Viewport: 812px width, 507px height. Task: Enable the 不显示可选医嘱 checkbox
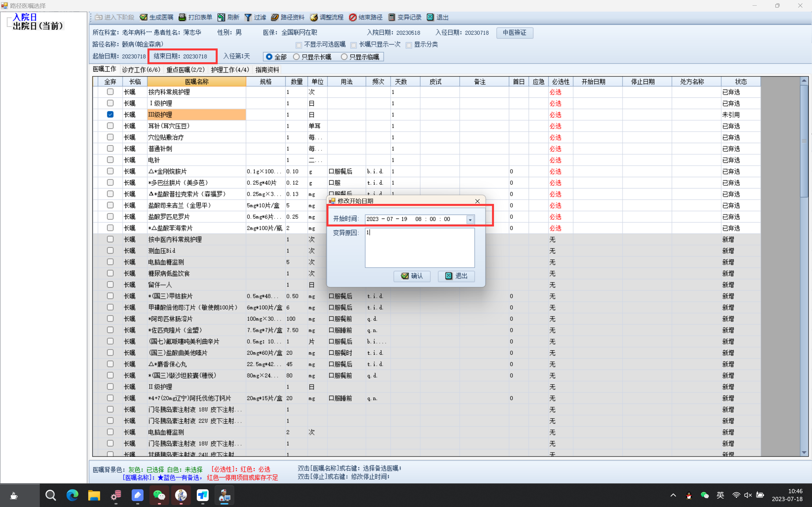299,45
